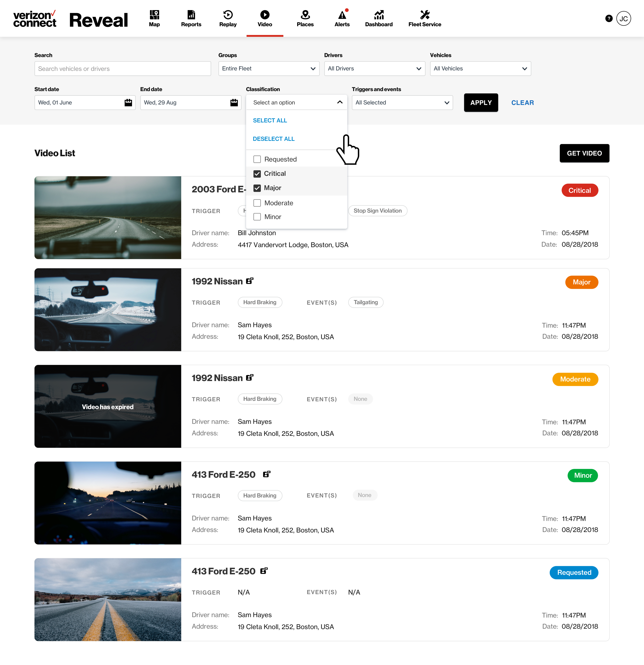Viewport: 644px width, 665px height.
Task: Open the Start date calendar icon
Action: (128, 102)
